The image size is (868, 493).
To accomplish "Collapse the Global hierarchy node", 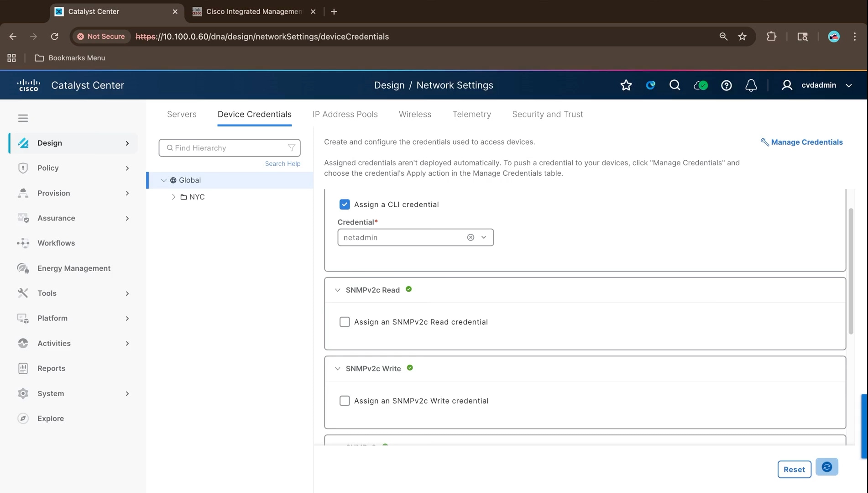I will click(x=163, y=180).
